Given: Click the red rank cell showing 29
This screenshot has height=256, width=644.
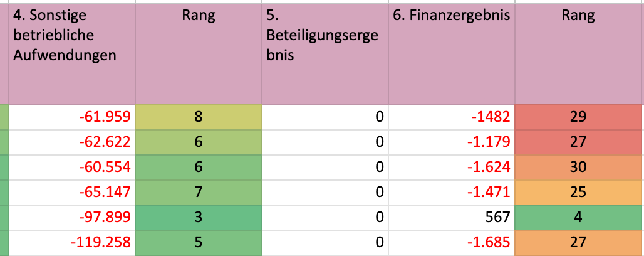Looking at the screenshot, I should coord(578,117).
